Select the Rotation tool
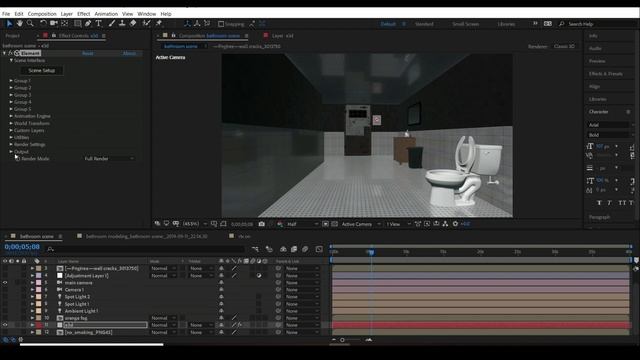 (43, 24)
